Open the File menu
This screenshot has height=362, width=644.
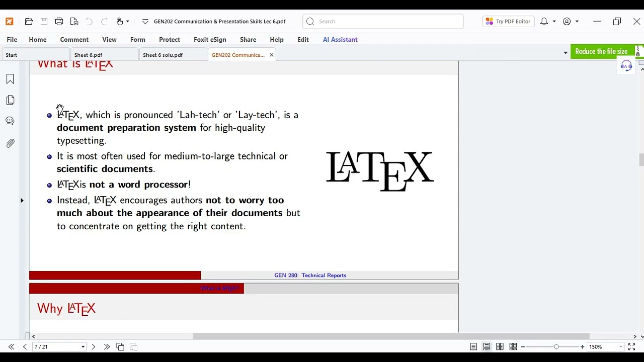click(12, 40)
